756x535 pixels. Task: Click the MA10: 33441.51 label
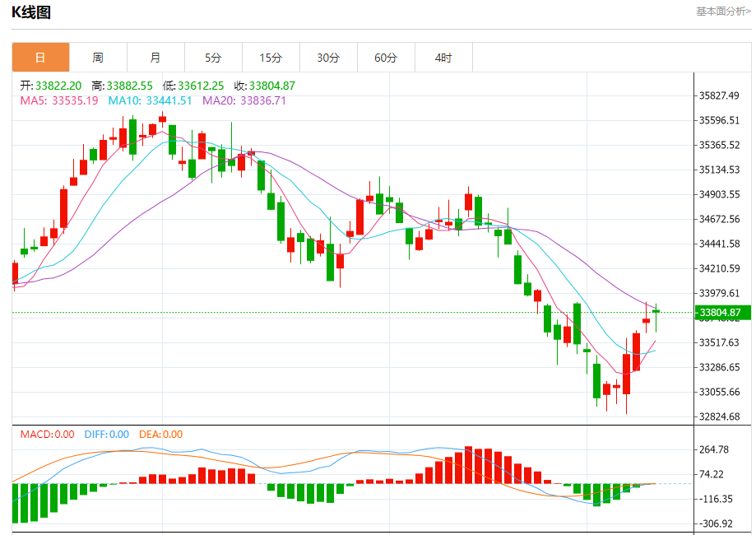[150, 100]
